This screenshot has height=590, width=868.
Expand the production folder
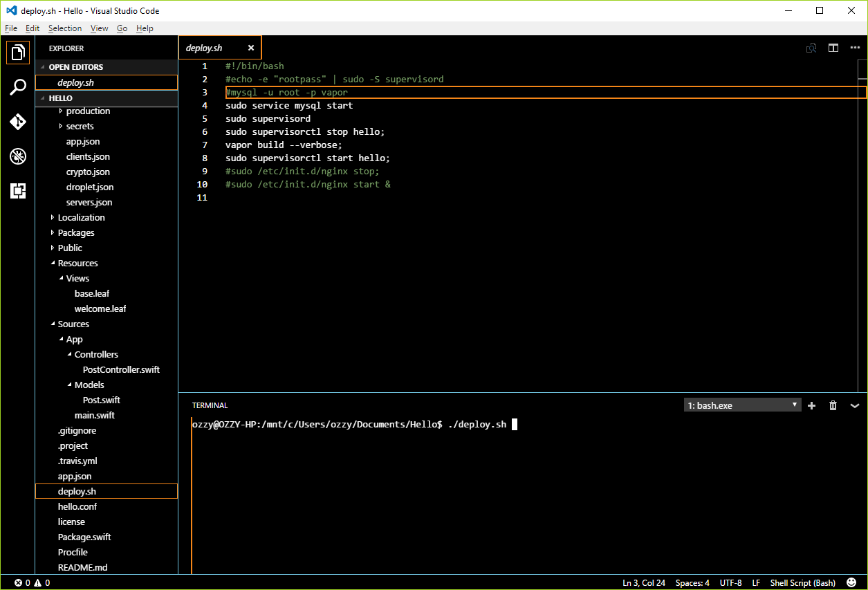click(x=61, y=111)
